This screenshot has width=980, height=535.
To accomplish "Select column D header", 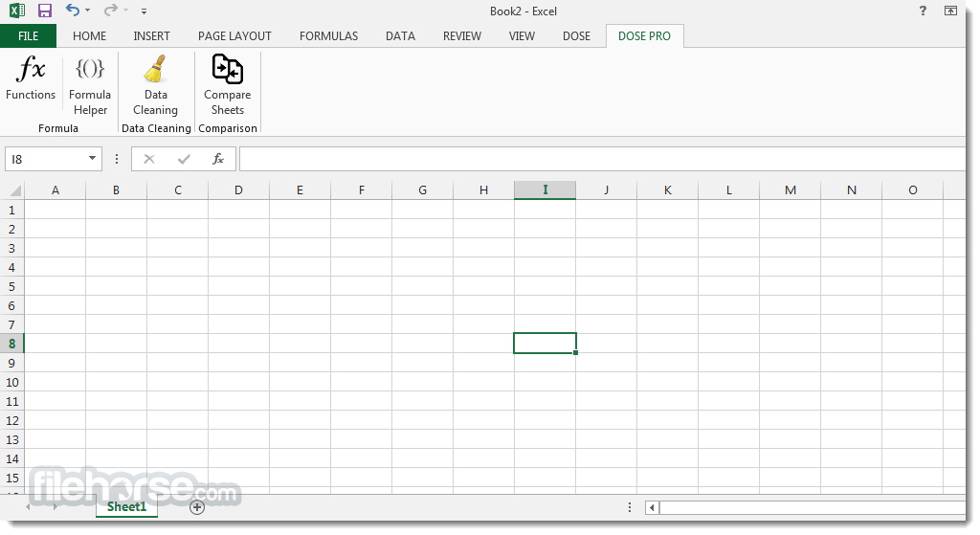I will coord(238,190).
